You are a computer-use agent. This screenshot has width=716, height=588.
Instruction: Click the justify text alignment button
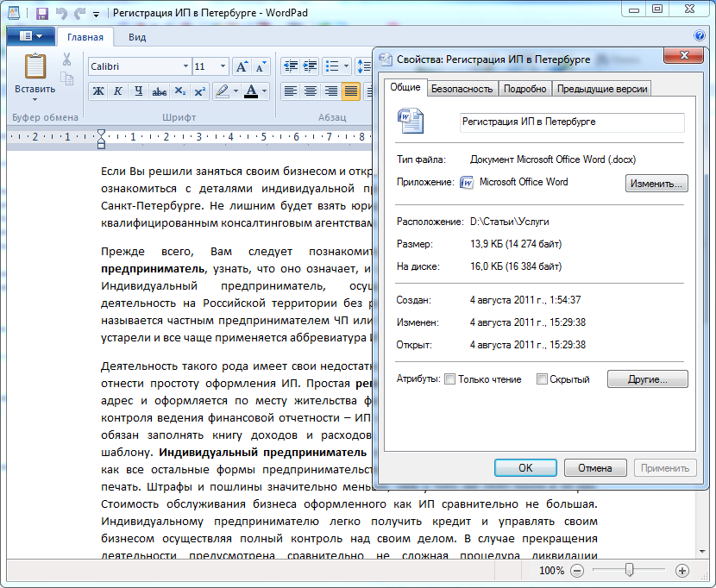tap(350, 91)
